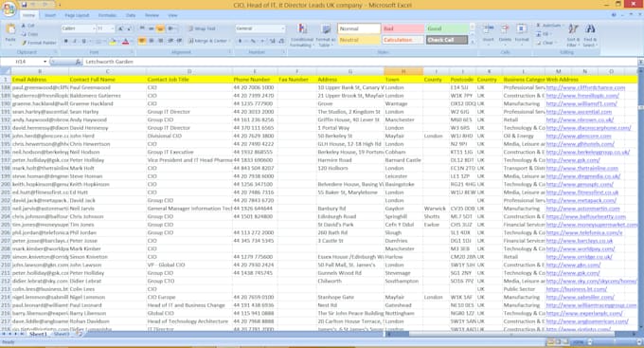The width and height of the screenshot is (644, 348).
Task: Click Decrease Decimal icon
Action: [x=281, y=41]
